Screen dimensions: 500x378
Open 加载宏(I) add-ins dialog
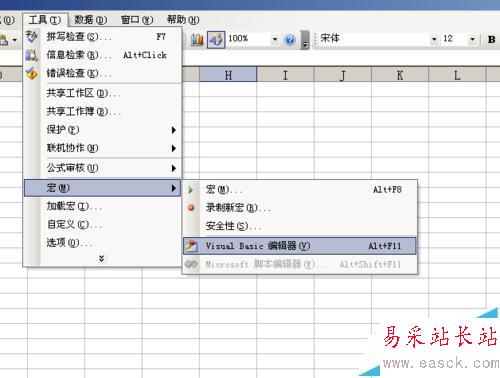tap(103, 206)
